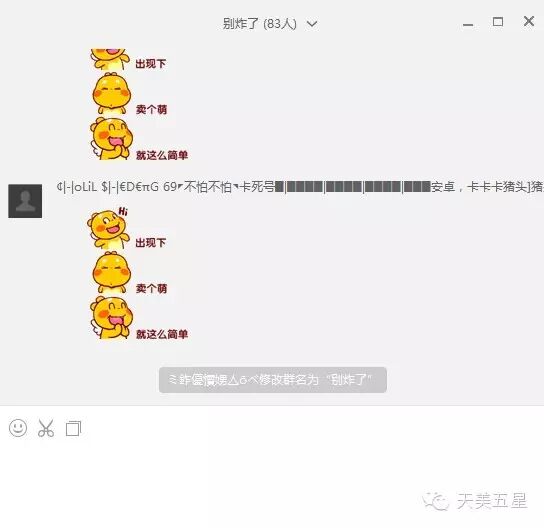Screen dimensions: 544x528
Task: Open the emoji smiley picker
Action: [x=18, y=428]
